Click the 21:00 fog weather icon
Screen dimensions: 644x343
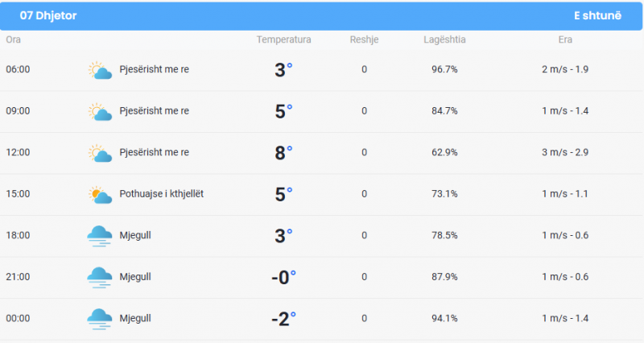[x=99, y=277]
